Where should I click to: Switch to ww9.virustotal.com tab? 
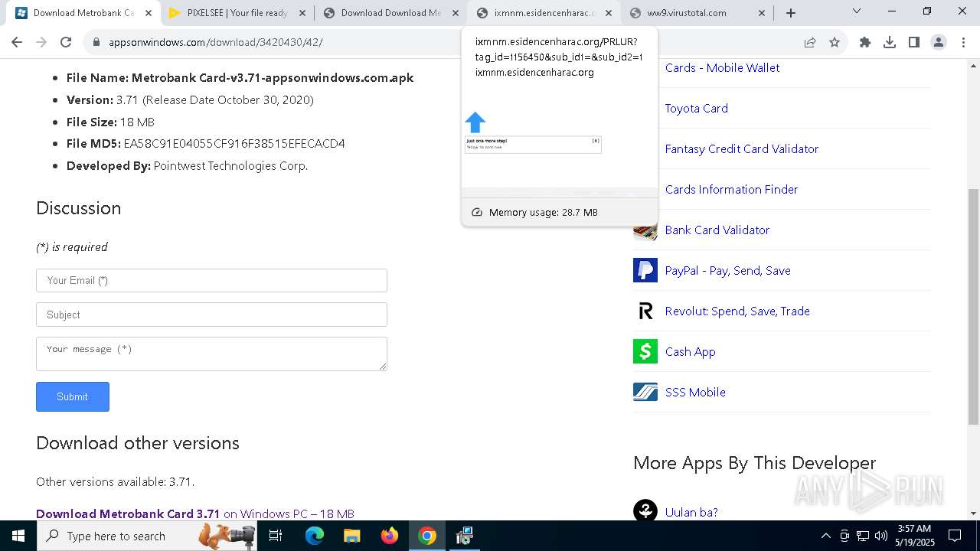[x=697, y=12]
